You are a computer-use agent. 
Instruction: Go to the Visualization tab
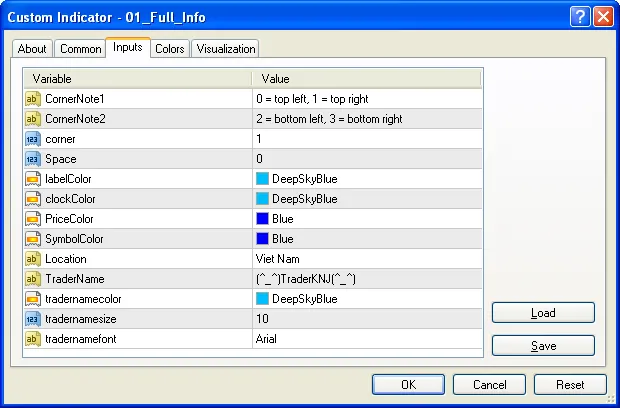point(225,49)
